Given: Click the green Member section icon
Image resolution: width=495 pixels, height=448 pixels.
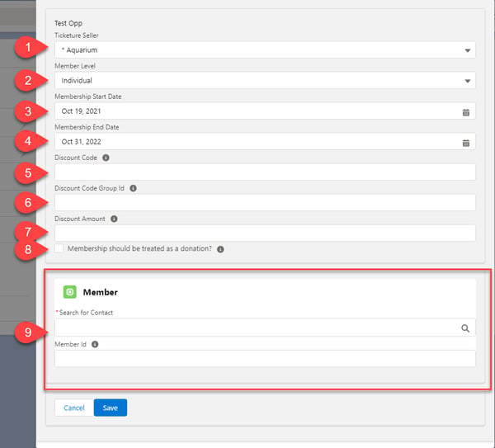Looking at the screenshot, I should (x=70, y=292).
